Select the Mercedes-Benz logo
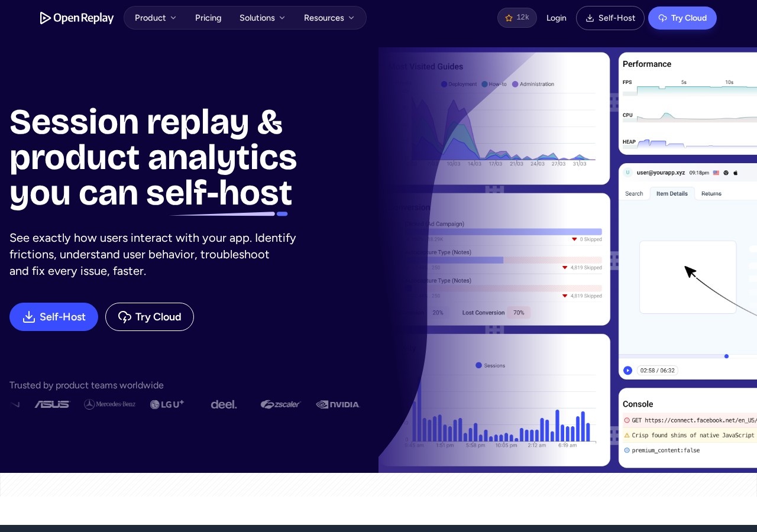 click(109, 404)
